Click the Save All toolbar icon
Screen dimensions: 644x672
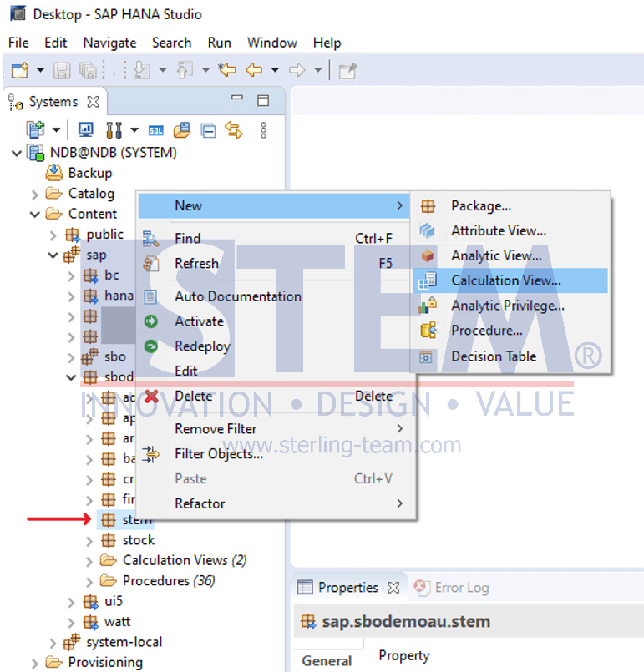click(x=88, y=70)
